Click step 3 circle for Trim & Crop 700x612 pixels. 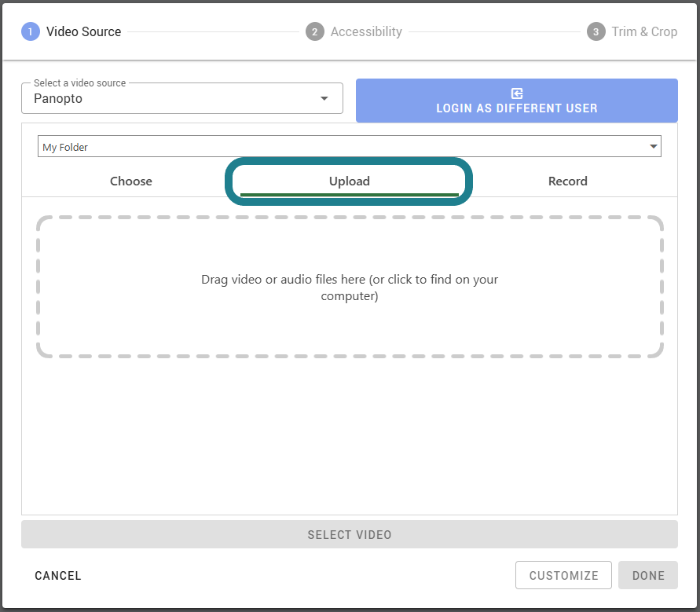[596, 31]
